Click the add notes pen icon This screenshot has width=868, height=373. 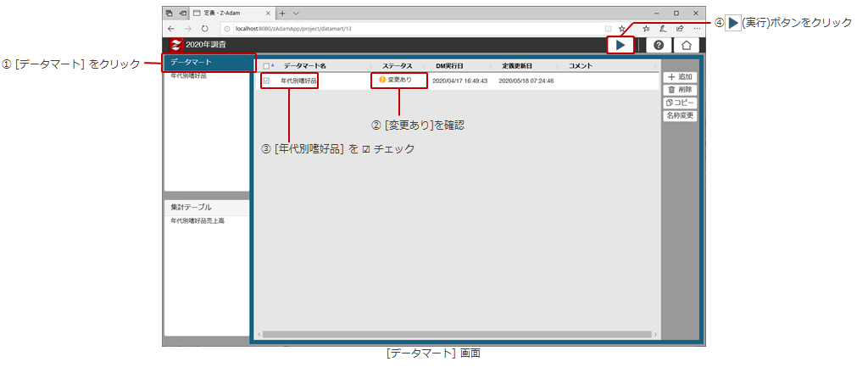[663, 28]
